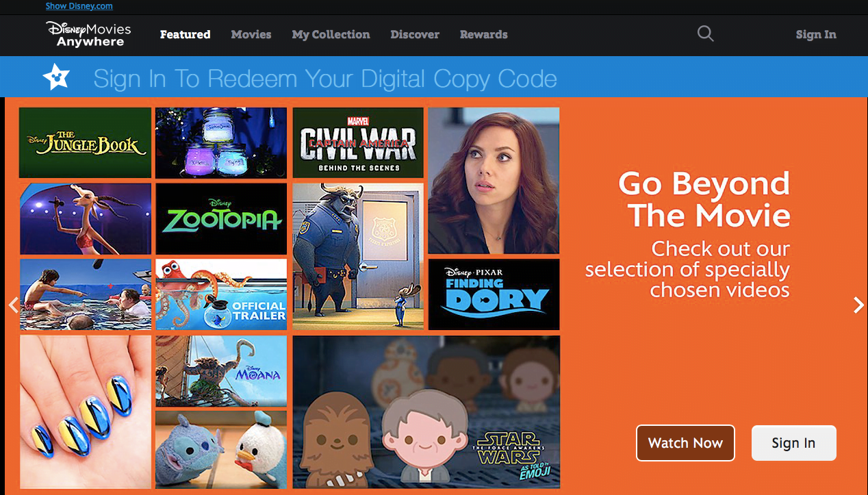
Task: Open the police buffalo Zootopia thumbnail
Action: 358,256
